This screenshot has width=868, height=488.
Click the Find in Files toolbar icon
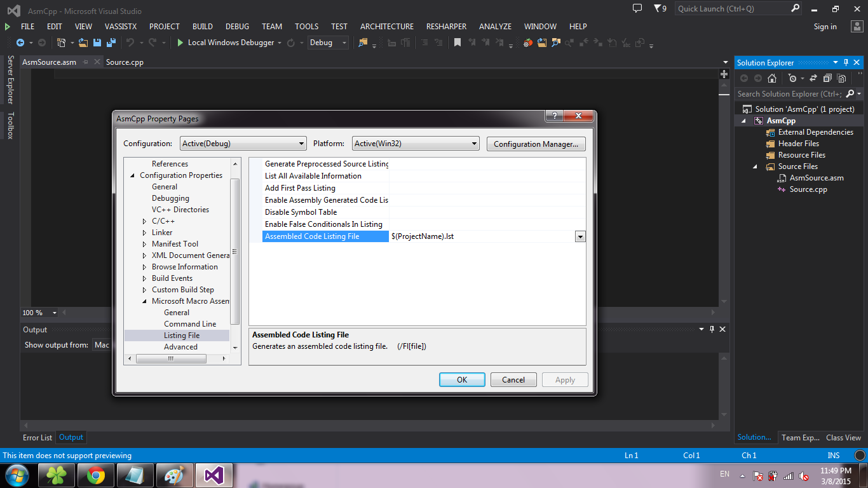[363, 43]
